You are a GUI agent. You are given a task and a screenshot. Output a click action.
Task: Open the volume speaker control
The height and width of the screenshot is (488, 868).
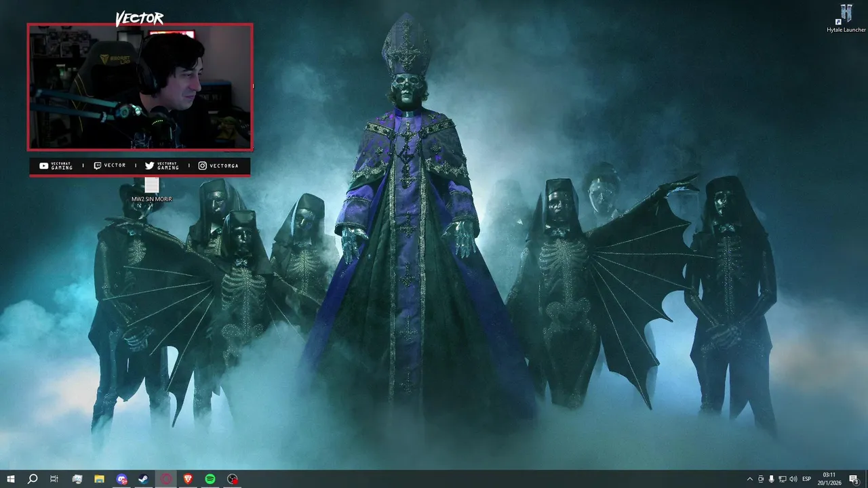tap(793, 479)
